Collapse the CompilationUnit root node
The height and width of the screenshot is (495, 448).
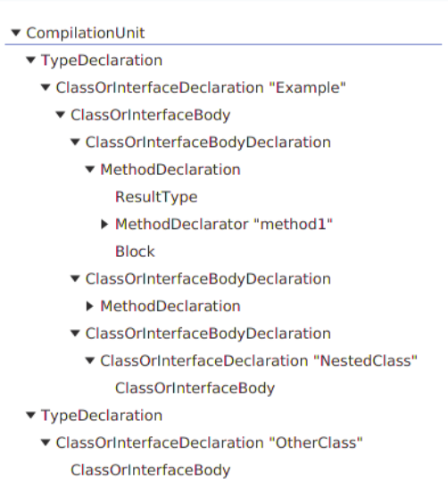click(16, 32)
